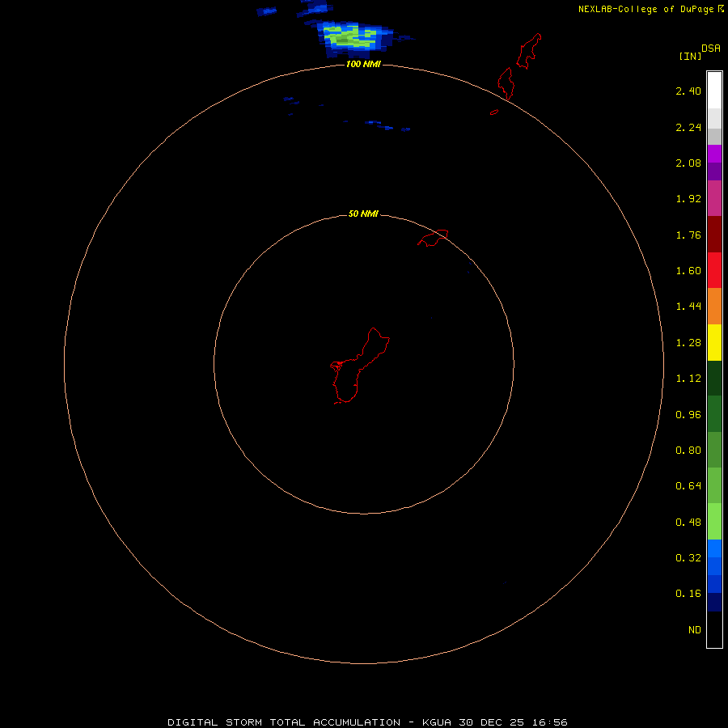Click the bright red legend swatch

714,270
